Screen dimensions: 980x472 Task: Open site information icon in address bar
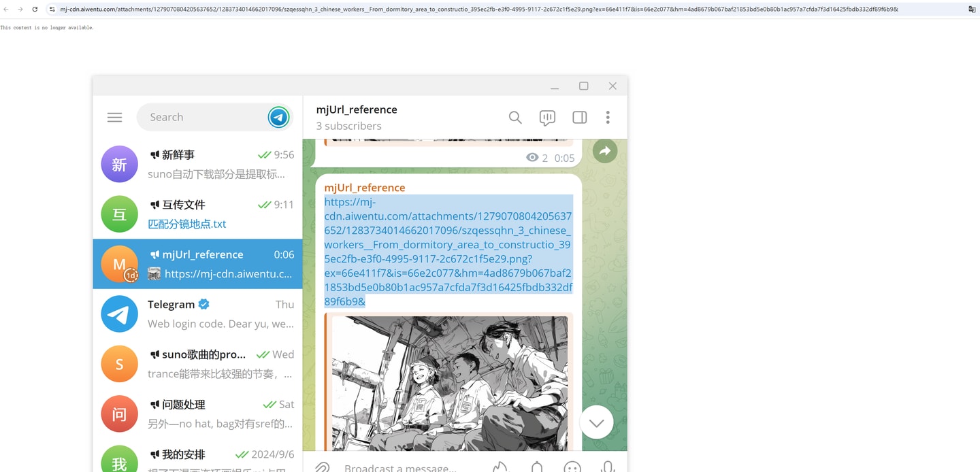(52, 10)
